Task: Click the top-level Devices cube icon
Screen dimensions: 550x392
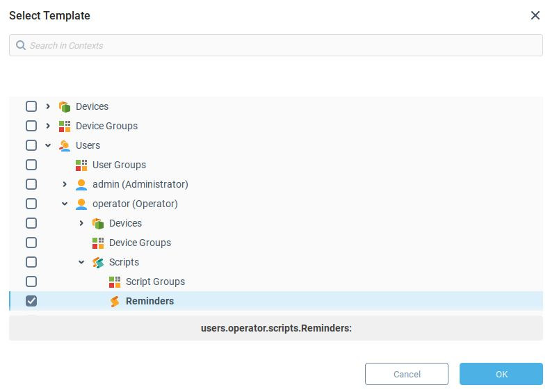Action: [65, 106]
